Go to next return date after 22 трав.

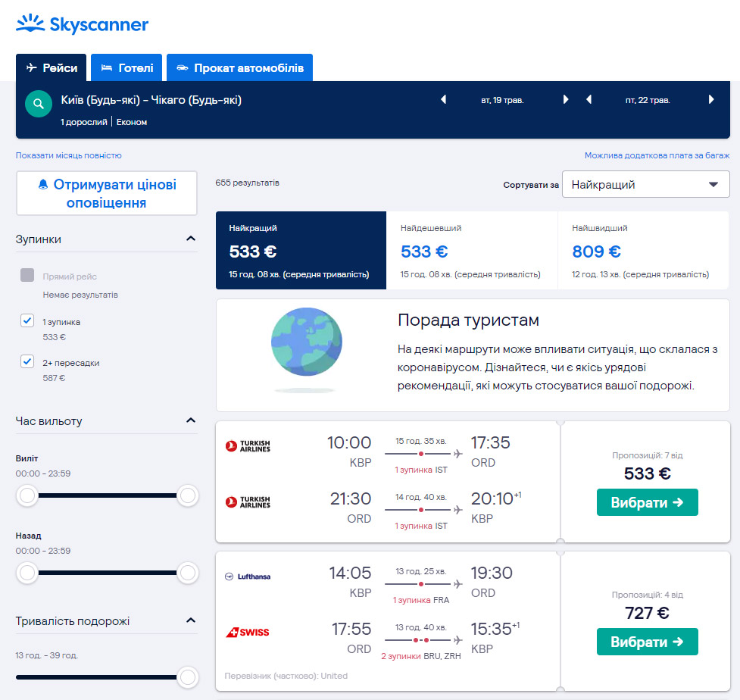[711, 99]
